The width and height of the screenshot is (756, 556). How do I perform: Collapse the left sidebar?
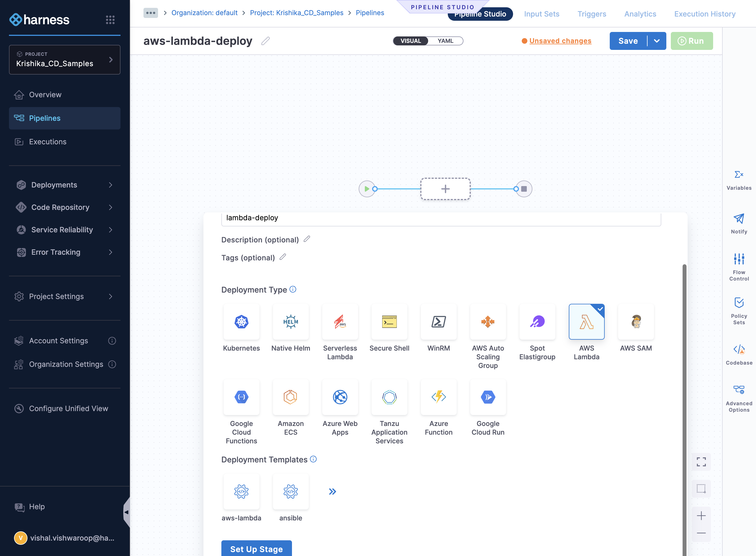pyautogui.click(x=126, y=512)
